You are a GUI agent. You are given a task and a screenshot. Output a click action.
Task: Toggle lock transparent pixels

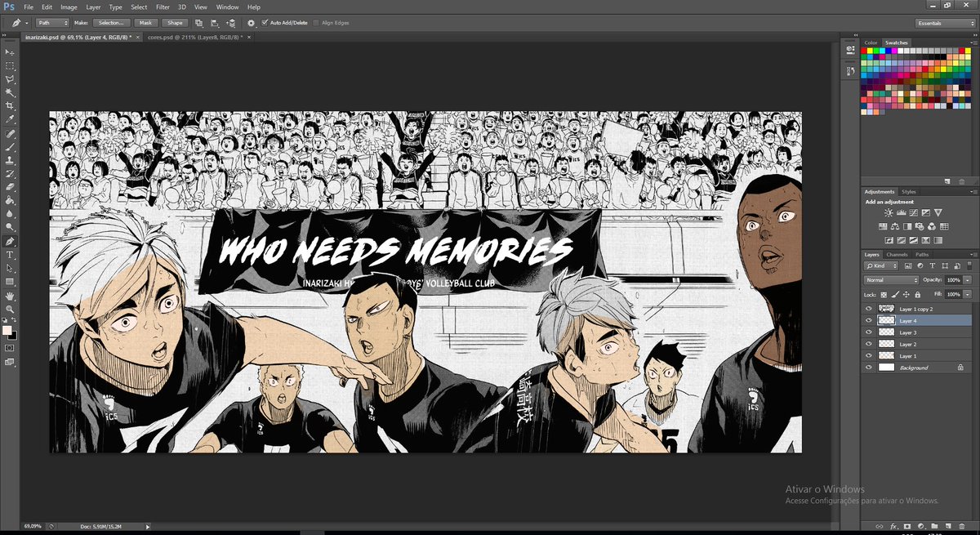(885, 293)
